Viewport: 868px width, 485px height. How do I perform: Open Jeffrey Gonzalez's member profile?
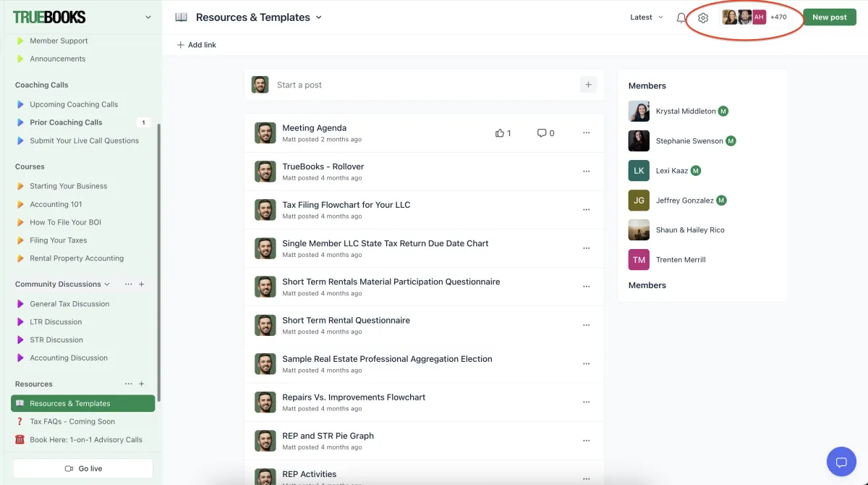(685, 201)
